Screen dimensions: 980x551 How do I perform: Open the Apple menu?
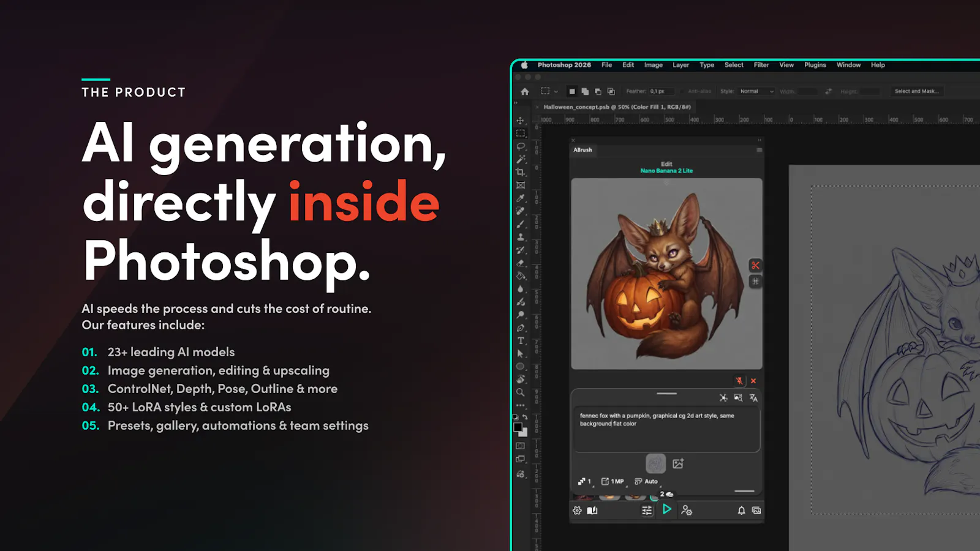point(524,65)
